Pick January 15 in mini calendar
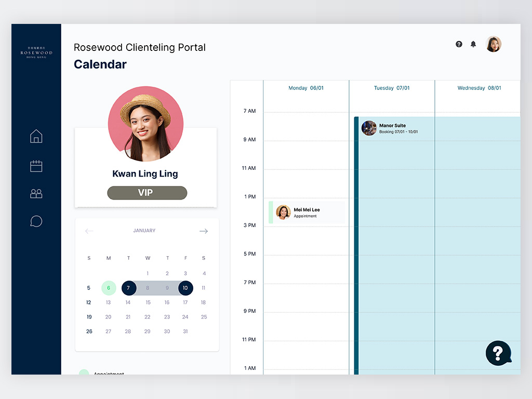The width and height of the screenshot is (532, 399). click(x=148, y=302)
